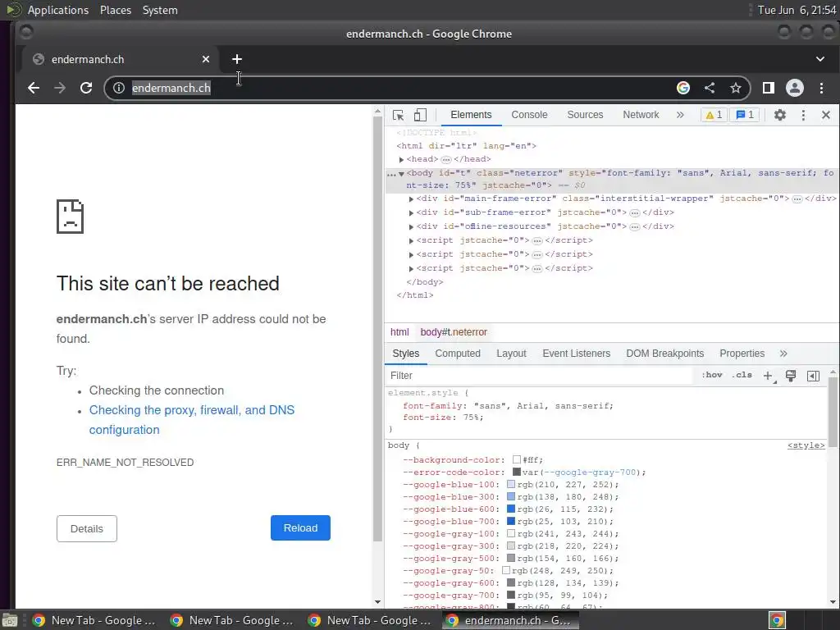Click the --background-color #fff swatch
The image size is (840, 630).
click(x=517, y=459)
